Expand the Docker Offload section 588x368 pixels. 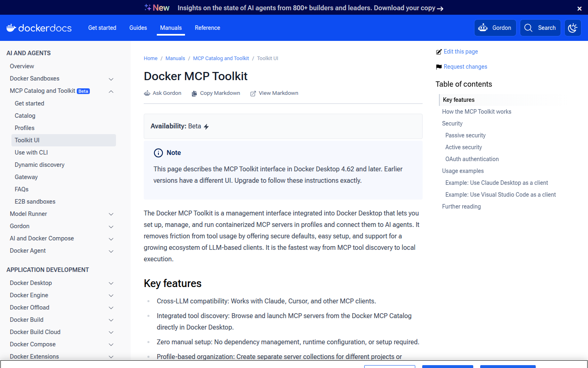point(111,308)
